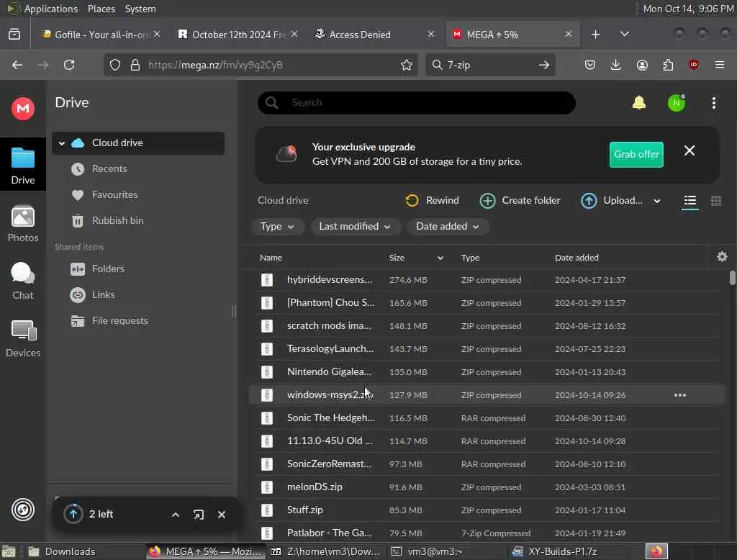The width and height of the screenshot is (737, 560).
Task: Open the transfers window pop-out icon
Action: click(x=199, y=515)
